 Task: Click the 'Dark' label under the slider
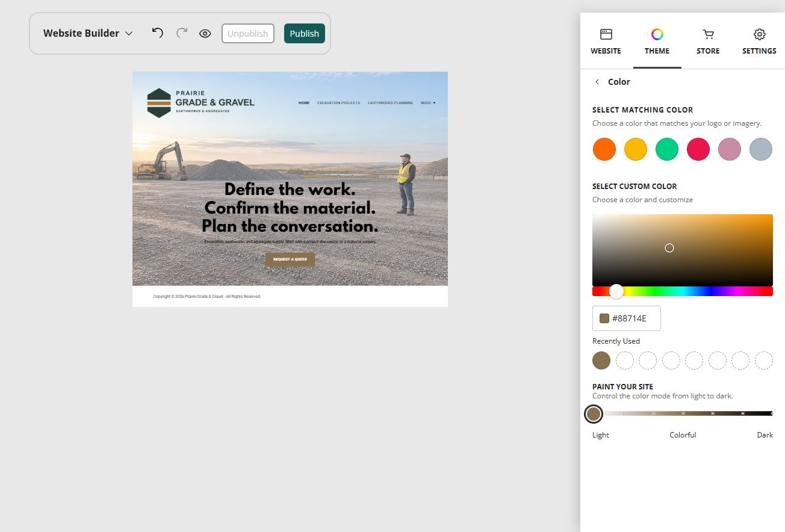coord(765,435)
